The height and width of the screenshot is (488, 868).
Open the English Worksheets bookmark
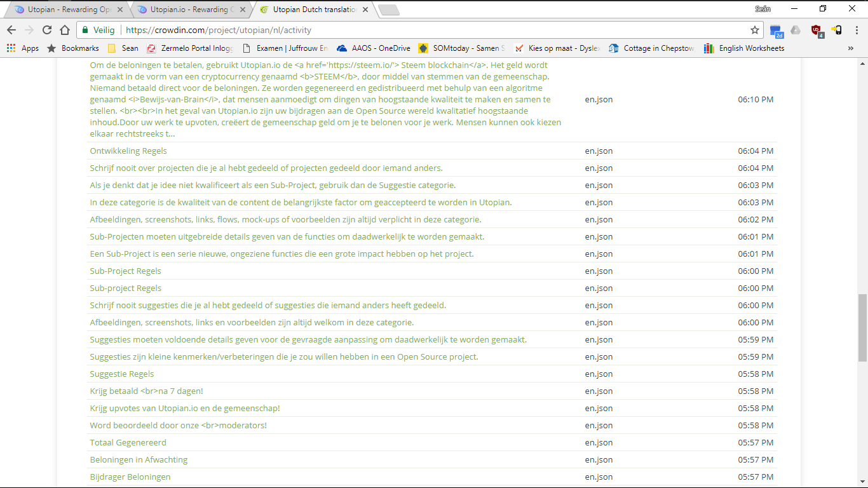point(744,48)
